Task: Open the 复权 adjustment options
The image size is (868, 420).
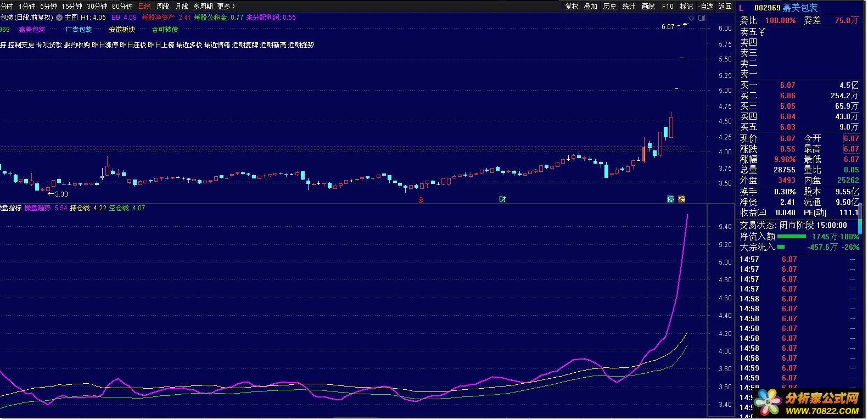Action: click(572, 7)
